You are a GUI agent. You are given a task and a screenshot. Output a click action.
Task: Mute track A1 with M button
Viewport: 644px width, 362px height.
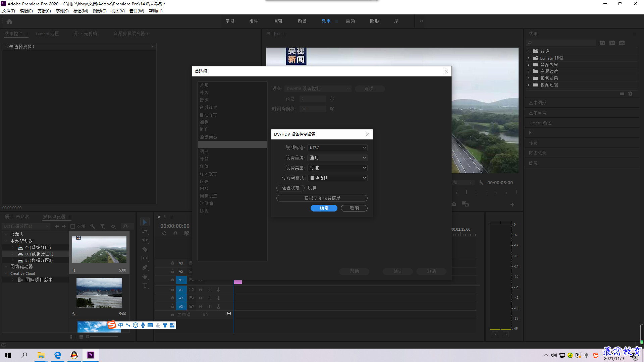pyautogui.click(x=200, y=290)
